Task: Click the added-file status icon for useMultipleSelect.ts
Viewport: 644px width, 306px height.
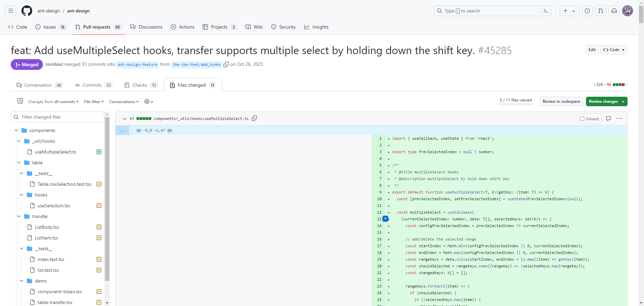Action: click(99, 152)
